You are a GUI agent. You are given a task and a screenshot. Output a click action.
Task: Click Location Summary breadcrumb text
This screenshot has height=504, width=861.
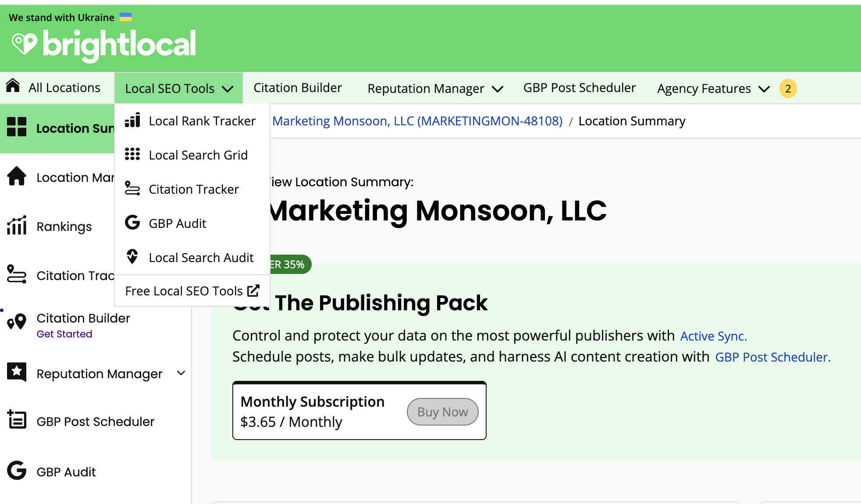(x=632, y=121)
